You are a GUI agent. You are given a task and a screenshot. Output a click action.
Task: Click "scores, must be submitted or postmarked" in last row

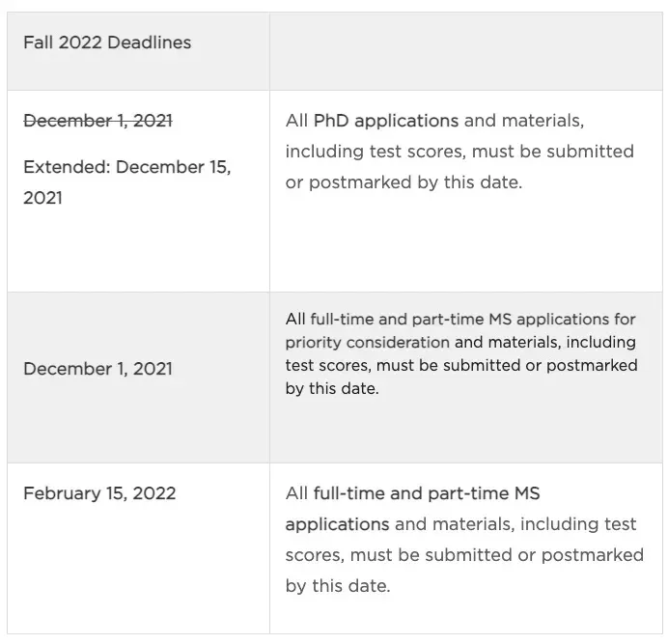[x=464, y=555]
